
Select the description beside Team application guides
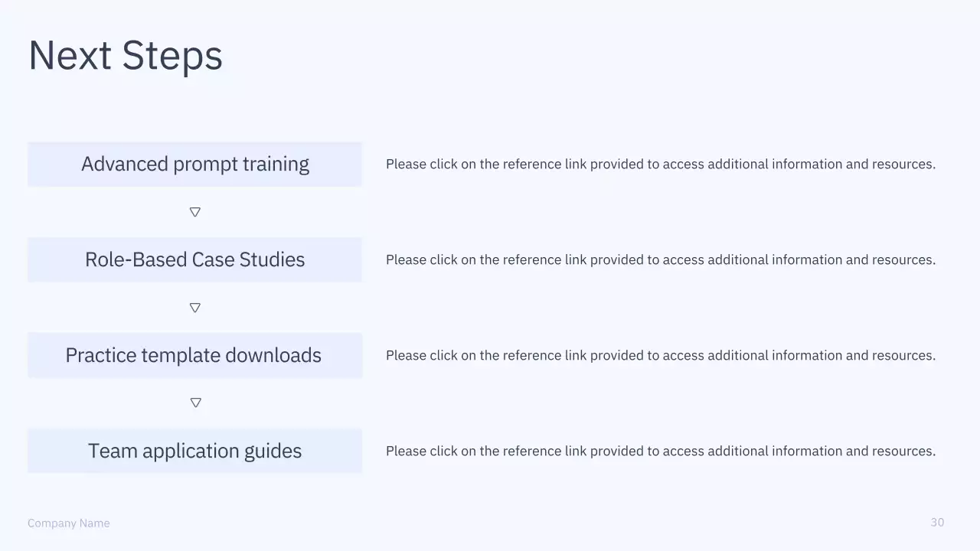(x=660, y=451)
